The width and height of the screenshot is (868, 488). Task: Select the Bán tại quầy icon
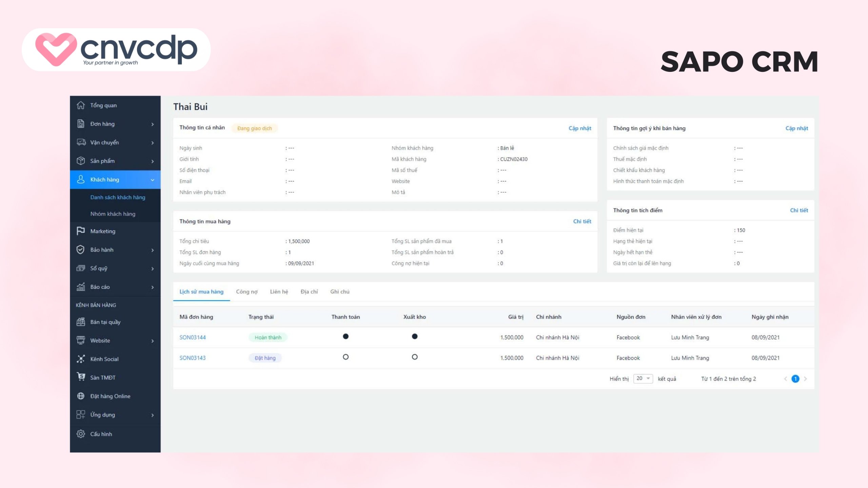(x=81, y=322)
